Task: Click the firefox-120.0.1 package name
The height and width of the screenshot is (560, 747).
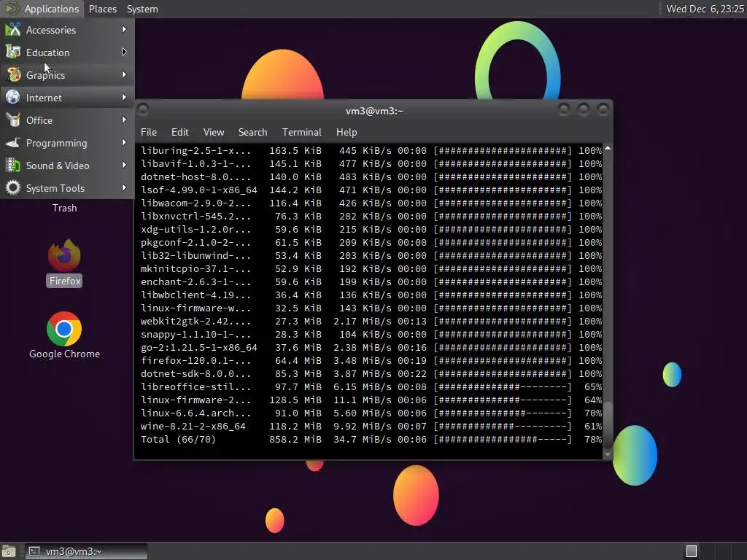Action: 196,360
